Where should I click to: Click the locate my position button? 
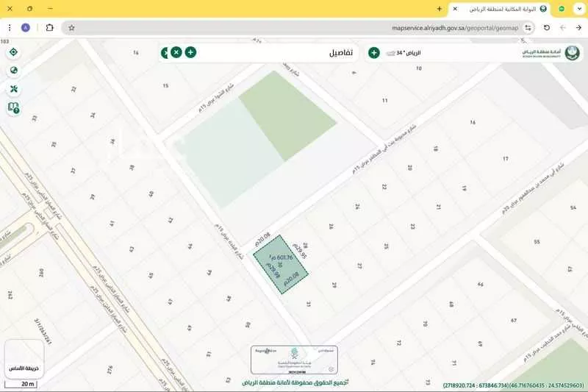tap(13, 52)
